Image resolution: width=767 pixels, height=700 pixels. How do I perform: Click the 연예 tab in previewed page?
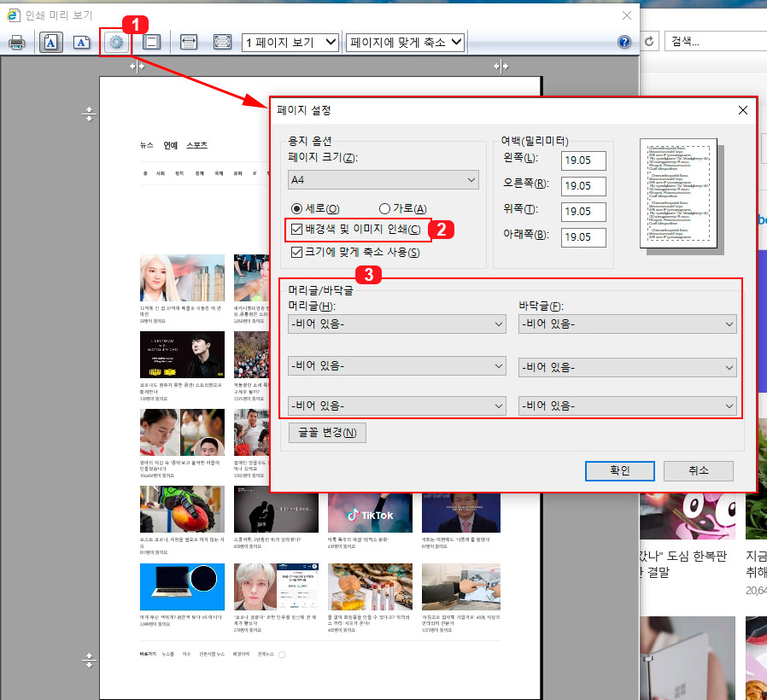click(x=170, y=145)
